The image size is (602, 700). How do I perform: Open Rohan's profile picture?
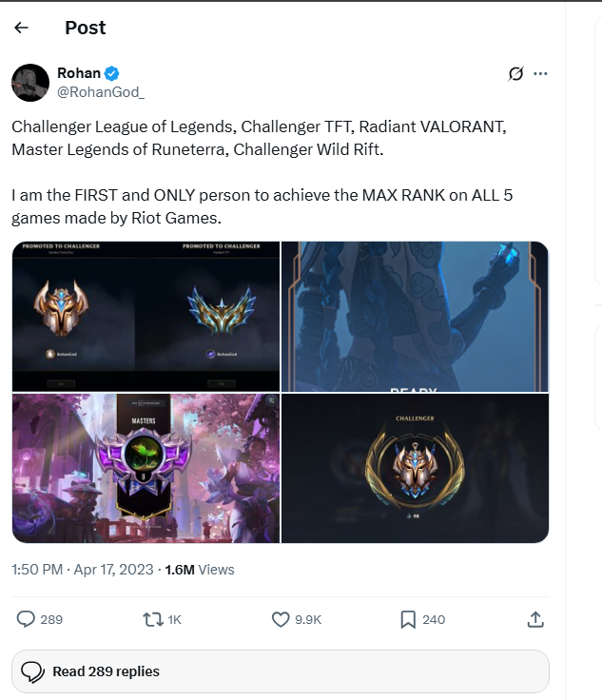(30, 83)
